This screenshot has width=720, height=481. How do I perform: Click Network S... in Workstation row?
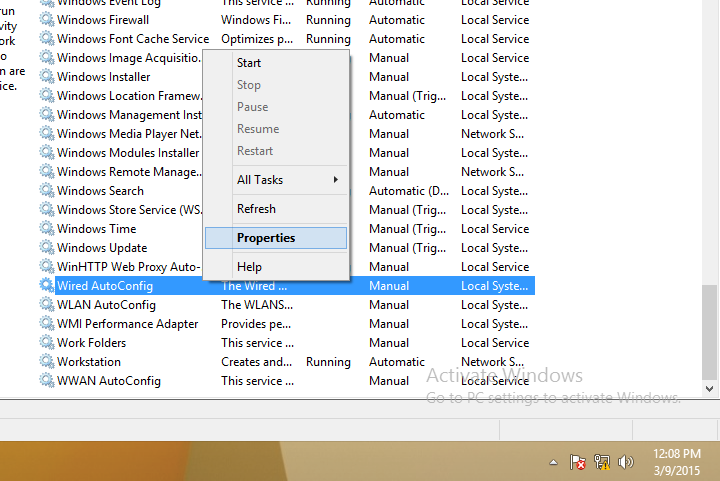tap(492, 362)
